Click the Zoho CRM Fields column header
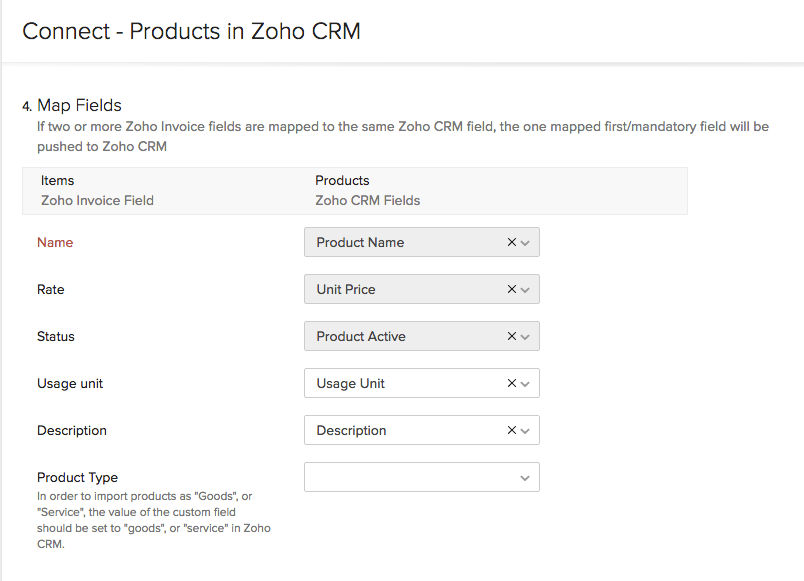This screenshot has height=581, width=804. click(367, 200)
